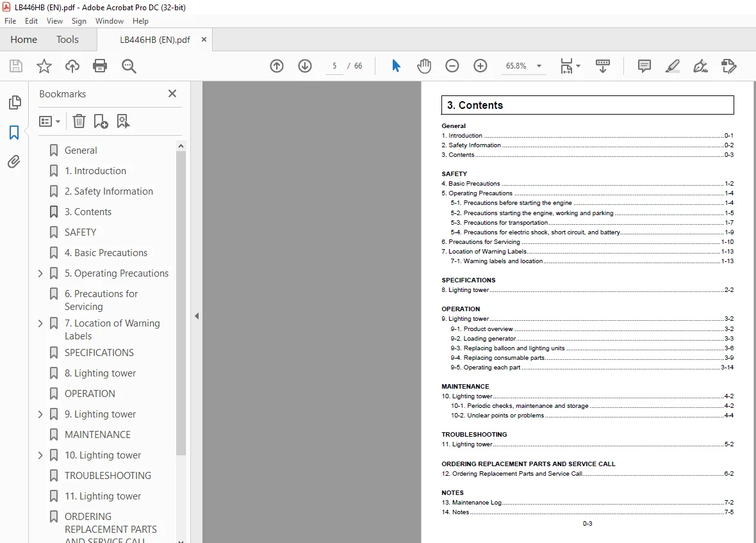Image resolution: width=756 pixels, height=543 pixels.
Task: Toggle the Page Thumbnails panel icon
Action: 15,102
